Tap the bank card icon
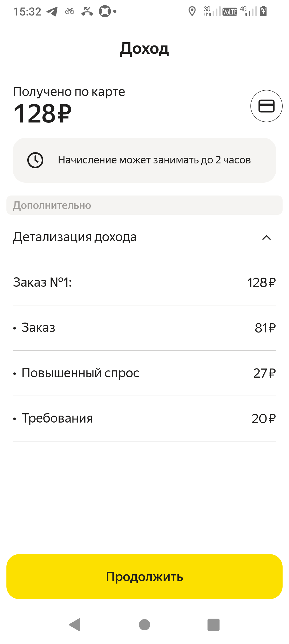This screenshot has width=289, height=644. tap(266, 106)
